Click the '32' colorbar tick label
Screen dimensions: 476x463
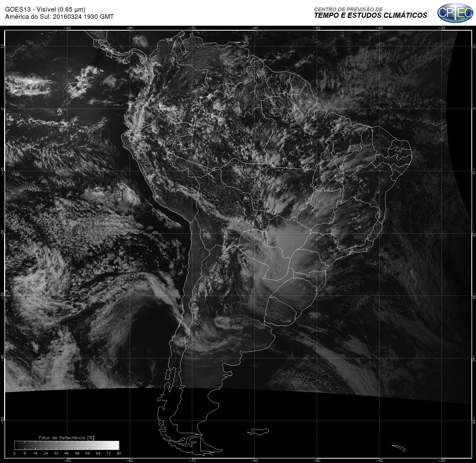click(56, 453)
